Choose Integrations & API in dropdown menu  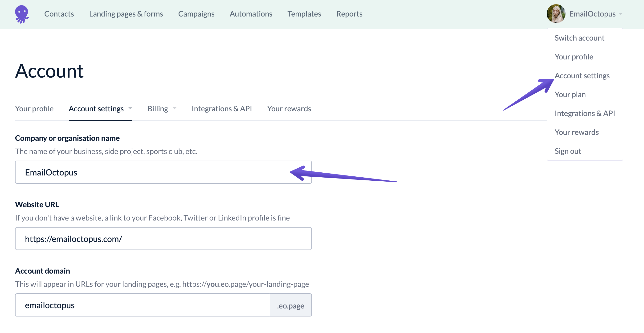pos(584,113)
